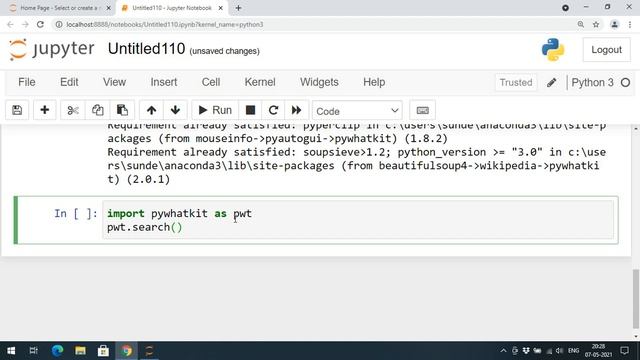Image resolution: width=640 pixels, height=360 pixels.
Task: Click the Python logo icon
Action: coord(553,50)
